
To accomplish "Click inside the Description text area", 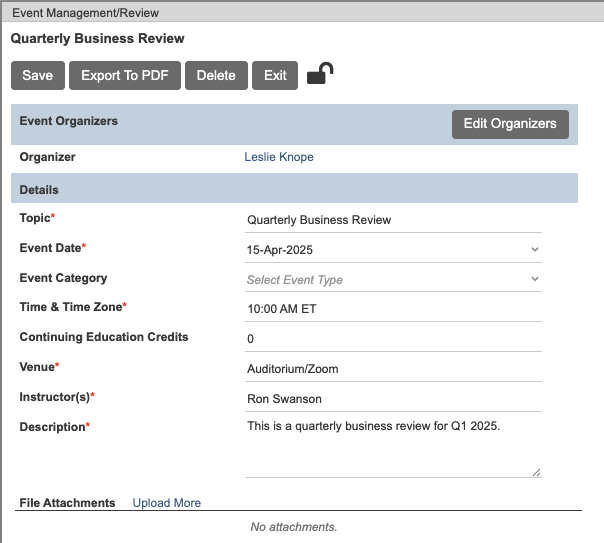I will coord(393,447).
